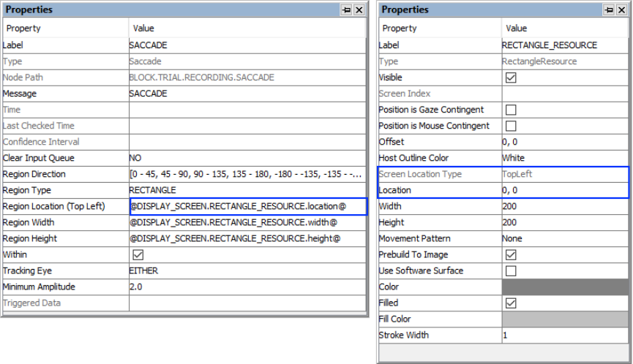Select the Screen Index property row
The width and height of the screenshot is (633, 364).
tap(503, 94)
